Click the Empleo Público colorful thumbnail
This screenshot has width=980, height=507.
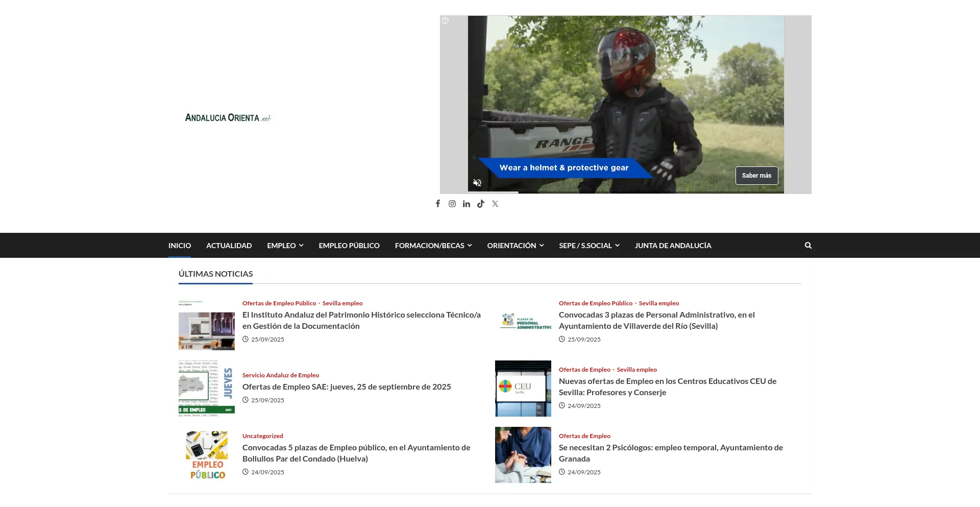tap(207, 455)
